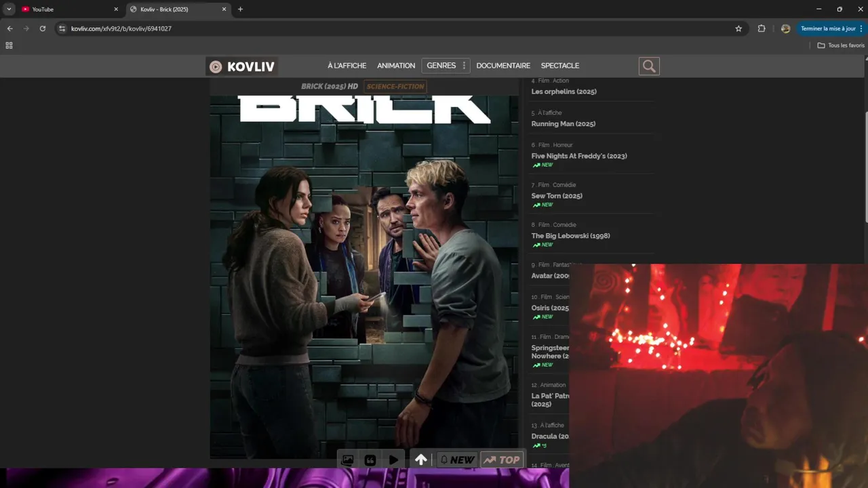The image size is (868, 488).
Task: Open the quote/synopsis icon below the poster
Action: pyautogui.click(x=370, y=460)
